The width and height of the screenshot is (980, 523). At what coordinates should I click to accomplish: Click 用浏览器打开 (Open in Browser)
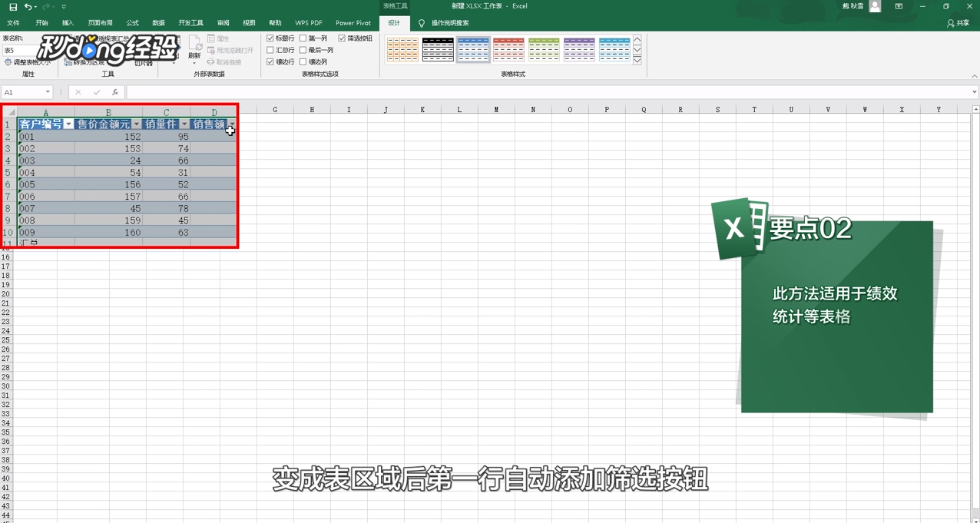pos(230,50)
